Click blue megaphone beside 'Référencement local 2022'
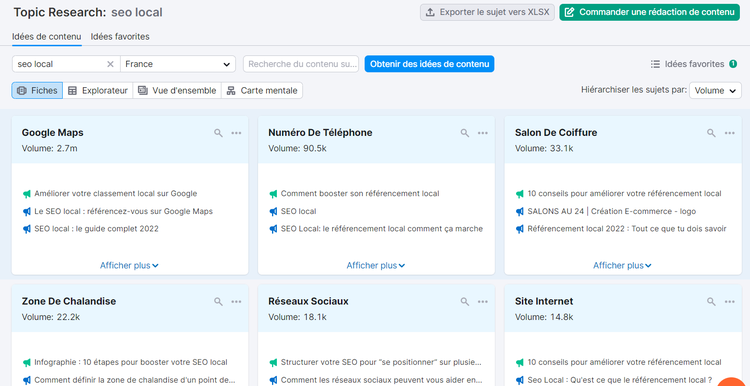Image resolution: width=750 pixels, height=386 pixels. [520, 229]
